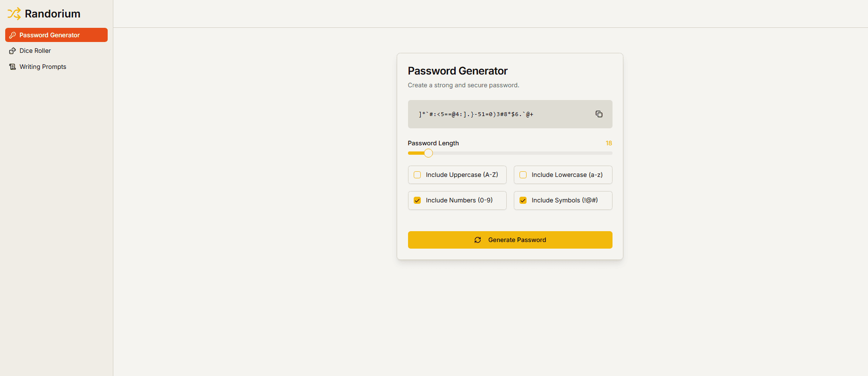Click the scroll icon for Writing Prompts
Screen dimensions: 868x376
click(13, 67)
